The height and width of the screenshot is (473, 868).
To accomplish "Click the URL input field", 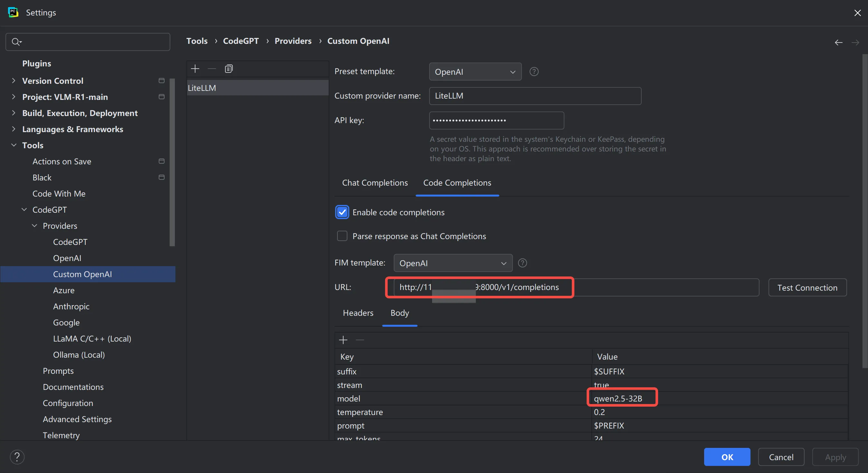I will pos(576,287).
